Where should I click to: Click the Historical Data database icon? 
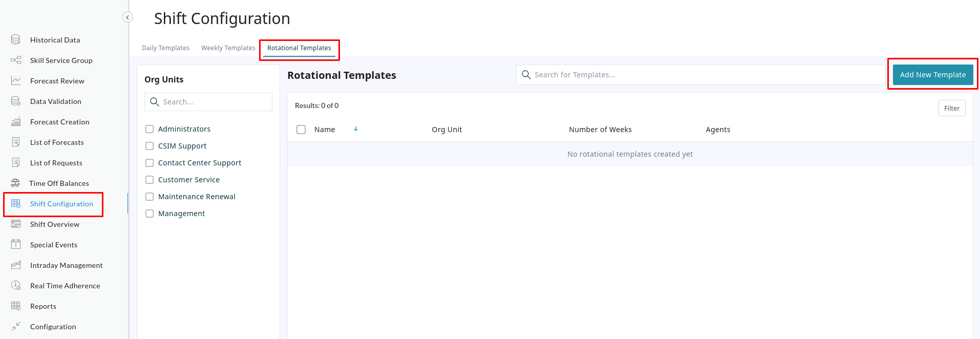click(x=16, y=39)
